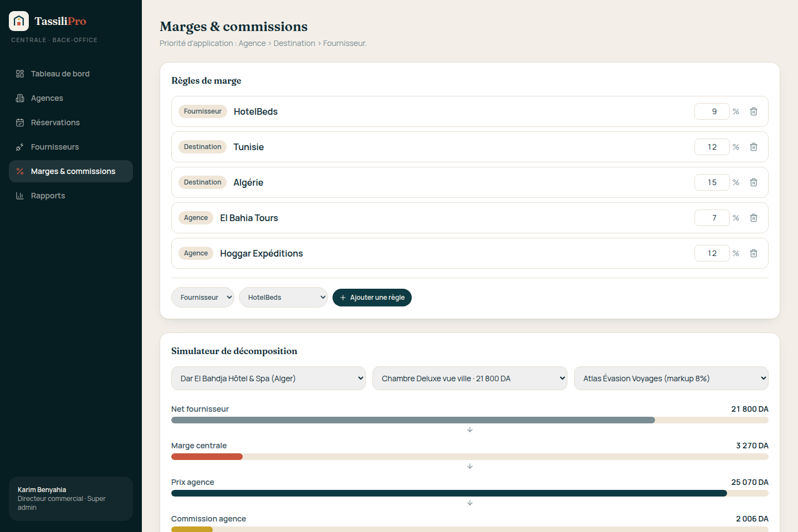The image size is (798, 532).
Task: Click the Agence tag beside El Bahia Tours
Action: pyautogui.click(x=196, y=218)
